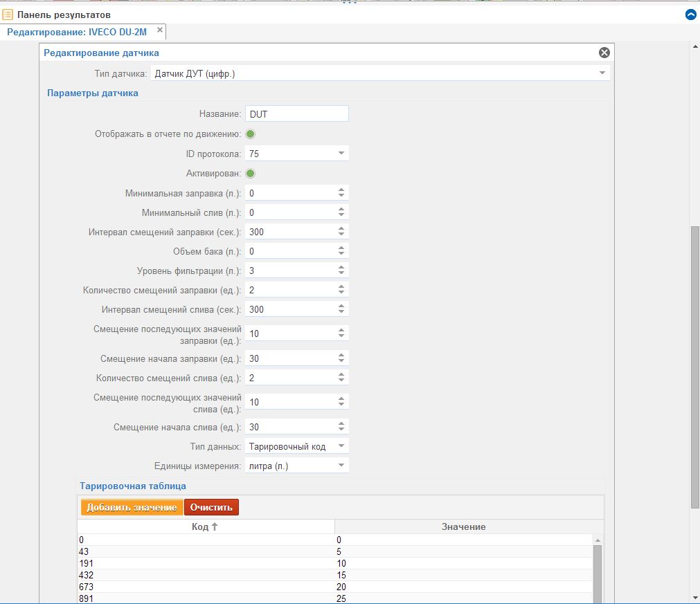Close the IVECO DU-2M editing tab

(x=160, y=30)
